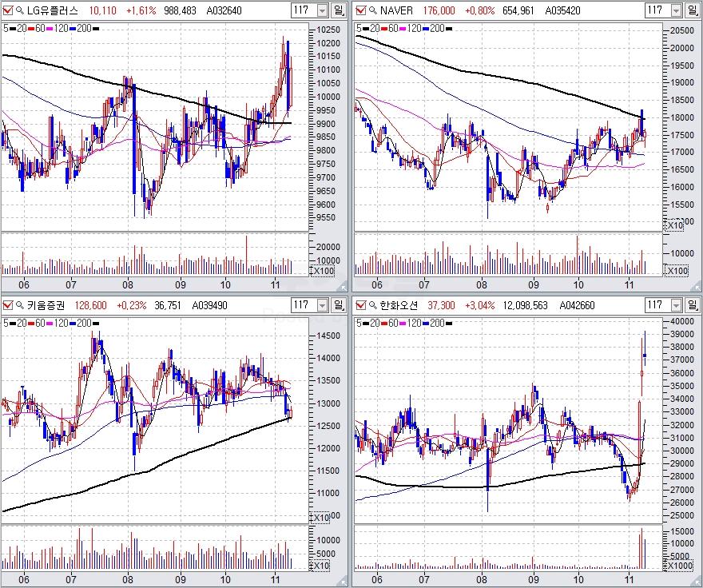Click the 일 period icon on LG유플러스 chart
The image size is (703, 588).
[x=339, y=10]
